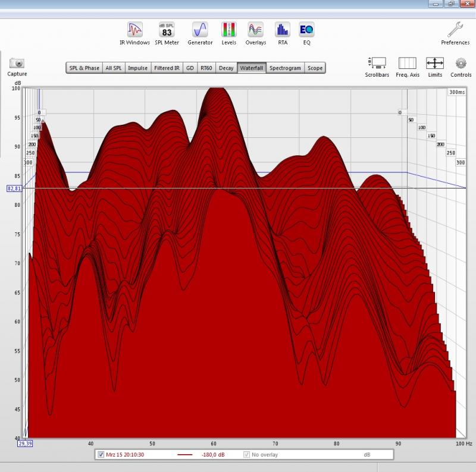Select the RT60 graph tab
The image size is (476, 472).
click(x=206, y=68)
